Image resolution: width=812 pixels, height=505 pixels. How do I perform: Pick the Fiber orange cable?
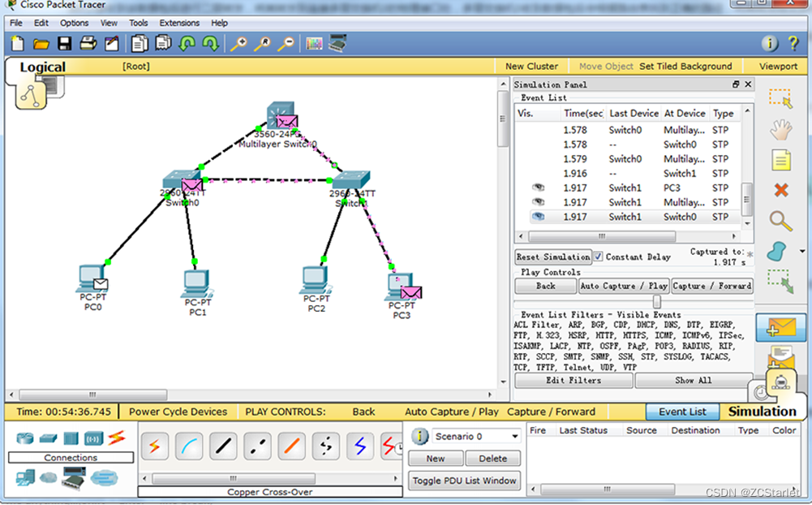291,447
